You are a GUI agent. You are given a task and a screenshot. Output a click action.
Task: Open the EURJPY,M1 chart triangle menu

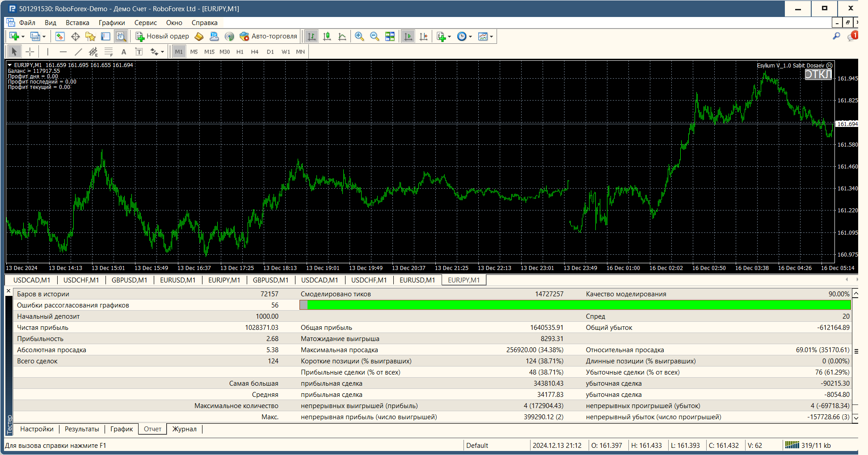10,65
